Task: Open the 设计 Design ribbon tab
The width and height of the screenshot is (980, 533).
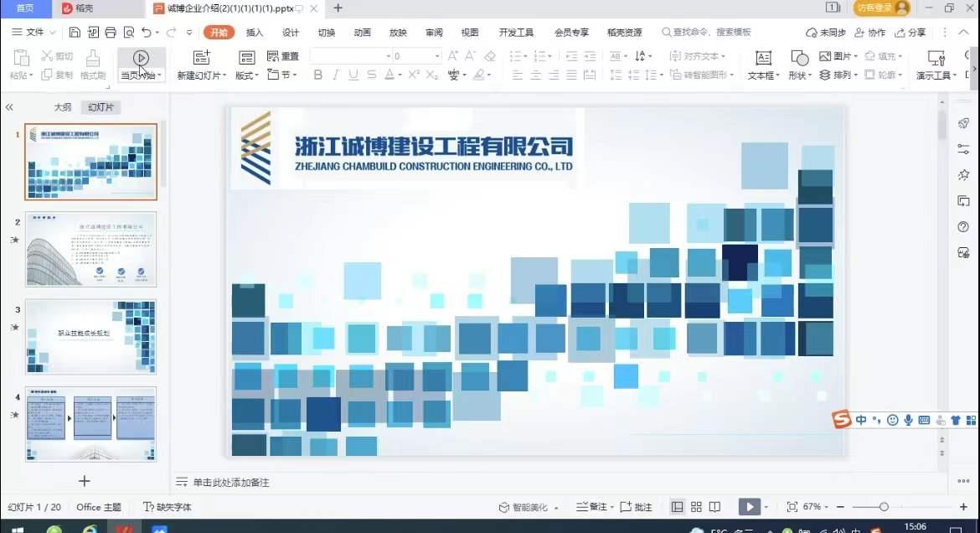Action: click(291, 33)
